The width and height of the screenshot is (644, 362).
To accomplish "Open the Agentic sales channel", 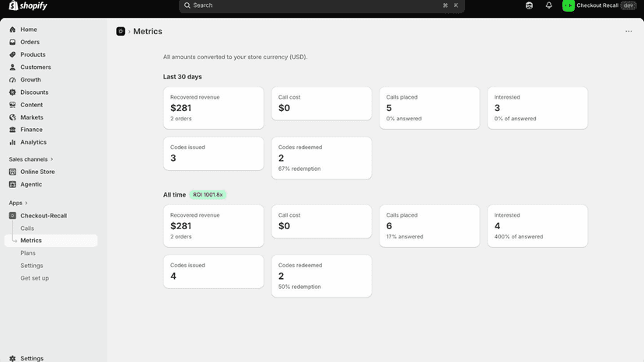I will (x=31, y=184).
